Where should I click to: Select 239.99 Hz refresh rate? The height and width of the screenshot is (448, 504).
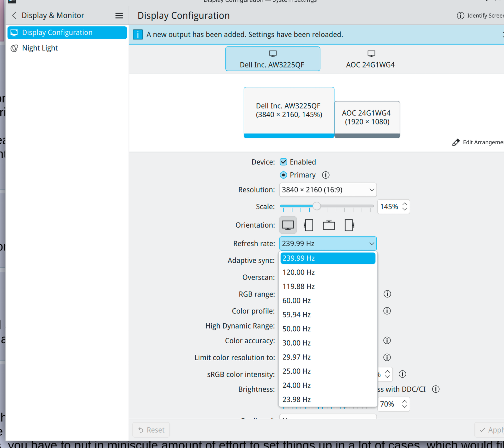(x=328, y=258)
